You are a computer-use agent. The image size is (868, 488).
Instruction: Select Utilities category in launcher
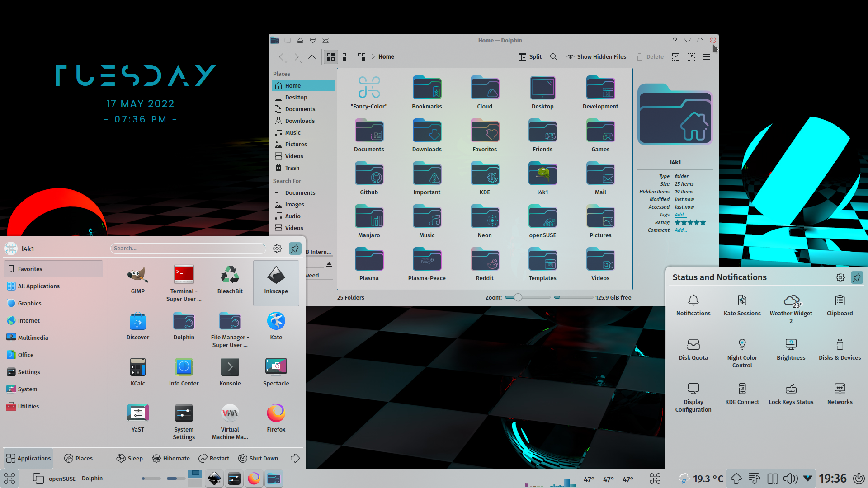[x=53, y=406]
